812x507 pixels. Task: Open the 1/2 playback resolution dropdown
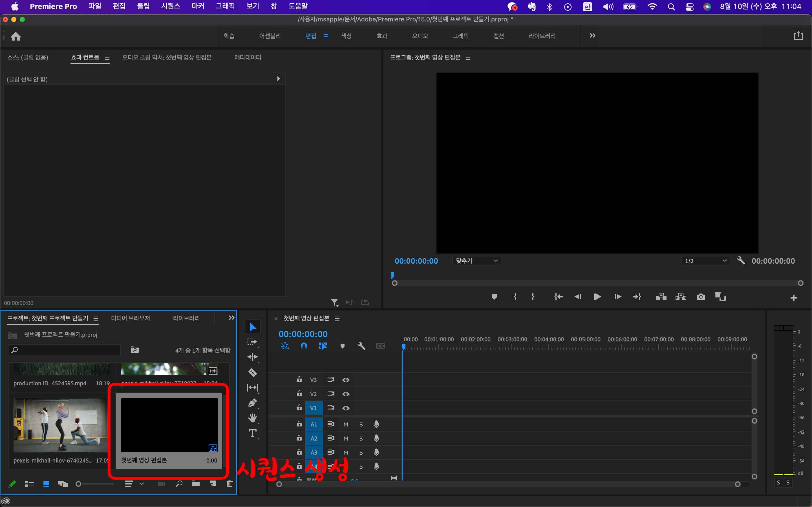(x=705, y=261)
